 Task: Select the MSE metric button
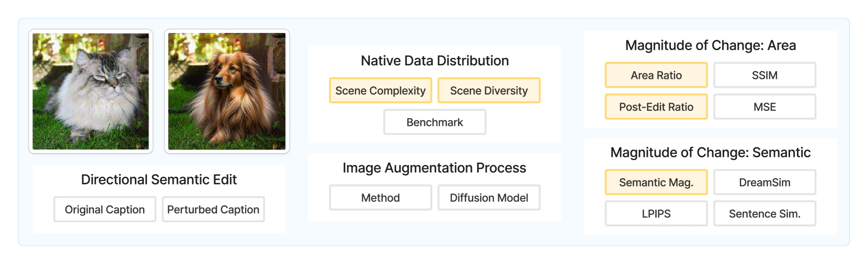[x=765, y=107]
